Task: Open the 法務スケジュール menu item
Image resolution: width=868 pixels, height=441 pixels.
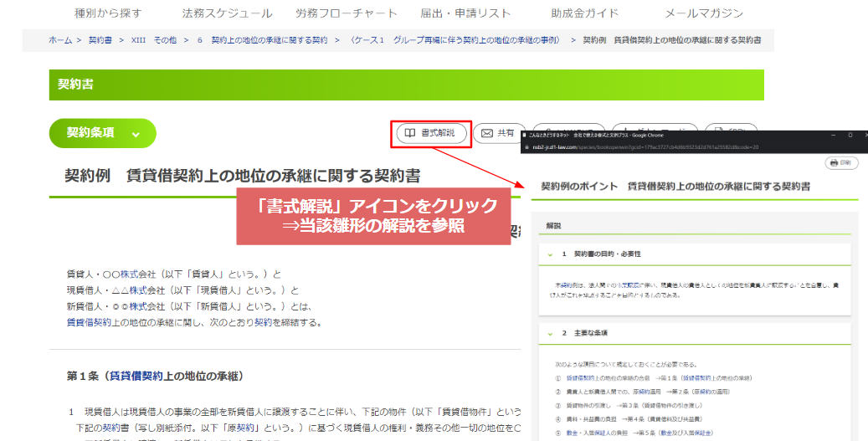Action: point(227,13)
